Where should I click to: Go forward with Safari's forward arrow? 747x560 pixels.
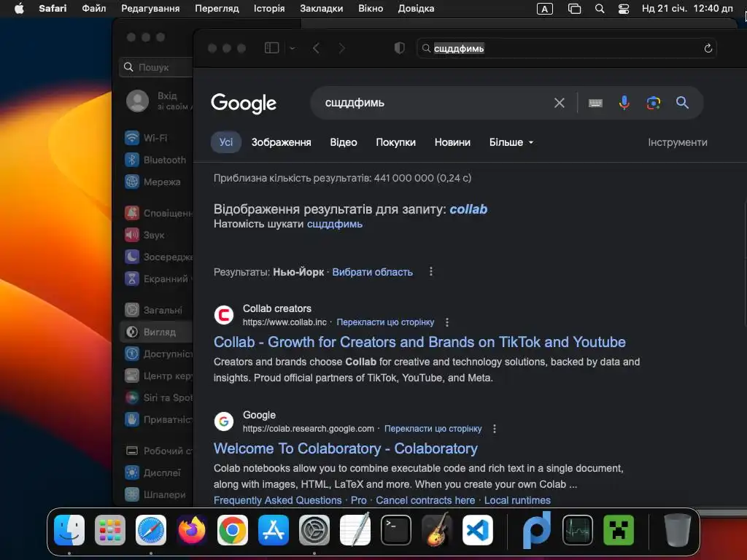click(x=341, y=48)
